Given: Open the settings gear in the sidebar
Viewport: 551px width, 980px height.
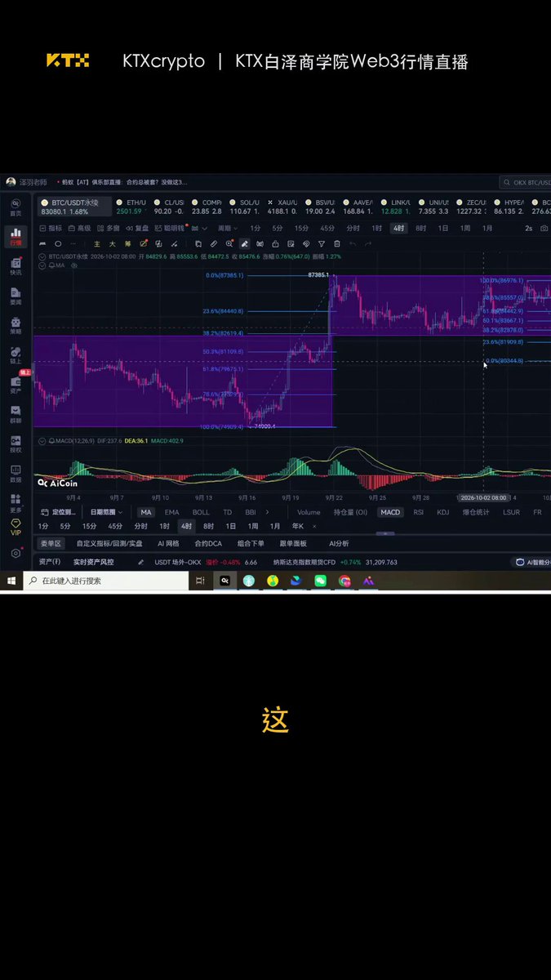Looking at the screenshot, I should (16, 553).
